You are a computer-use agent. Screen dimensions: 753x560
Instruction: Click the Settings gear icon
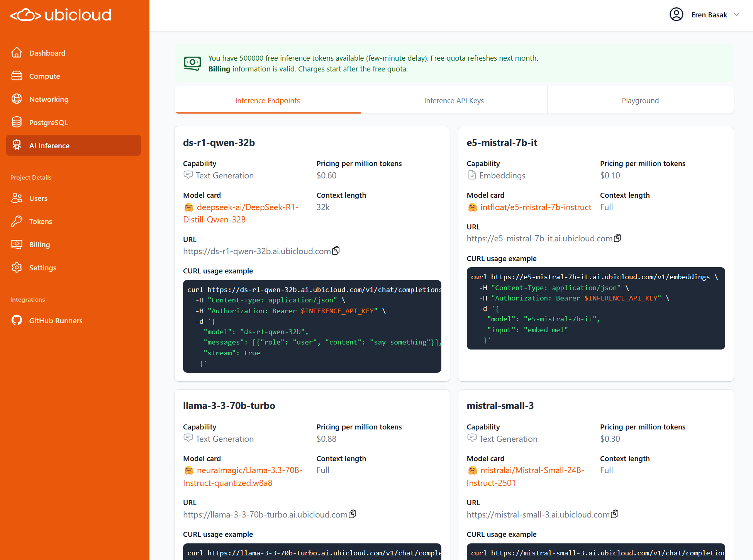[17, 267]
